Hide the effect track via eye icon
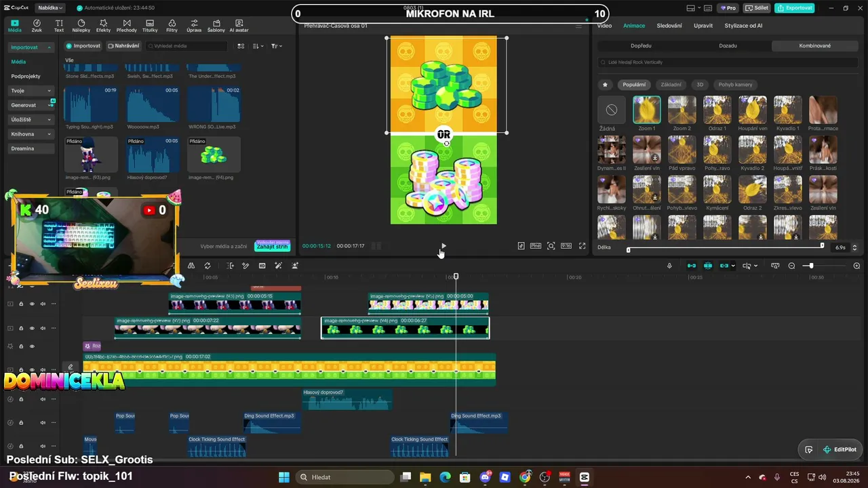The width and height of the screenshot is (868, 488). (32, 346)
